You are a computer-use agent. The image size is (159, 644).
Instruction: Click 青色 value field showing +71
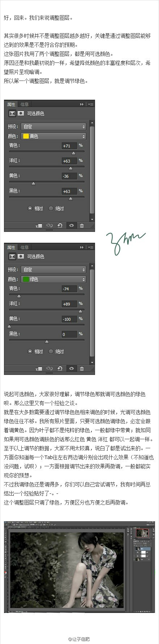[69, 146]
